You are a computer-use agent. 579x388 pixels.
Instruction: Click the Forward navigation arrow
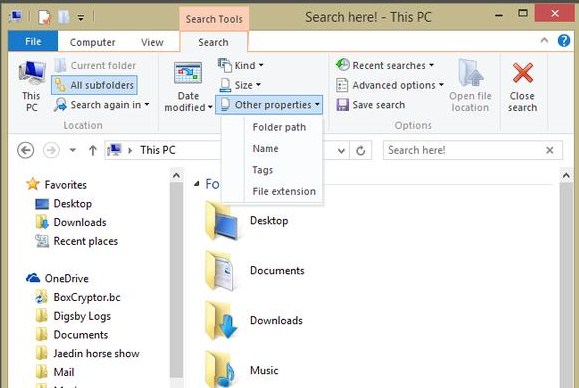point(51,150)
